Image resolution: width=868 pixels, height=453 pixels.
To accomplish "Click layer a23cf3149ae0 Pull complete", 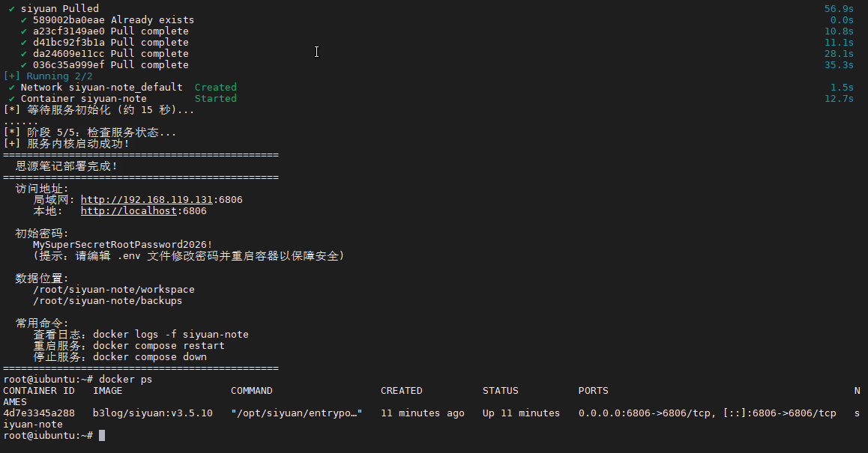I will 111,31.
